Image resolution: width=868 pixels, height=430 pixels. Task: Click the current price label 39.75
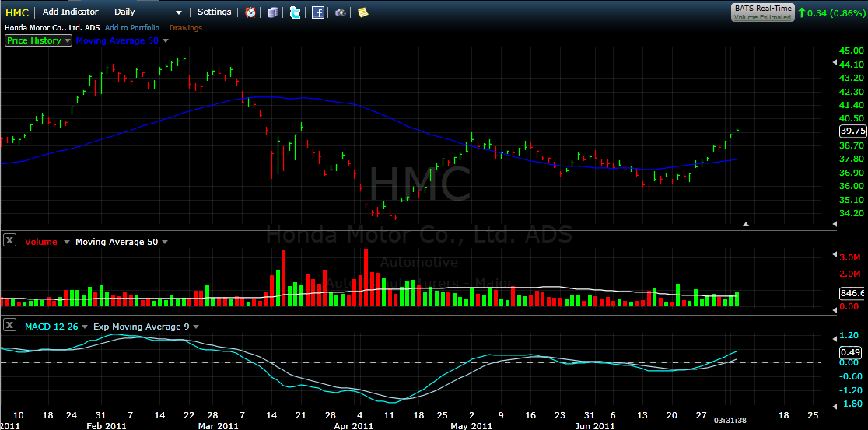pos(852,131)
